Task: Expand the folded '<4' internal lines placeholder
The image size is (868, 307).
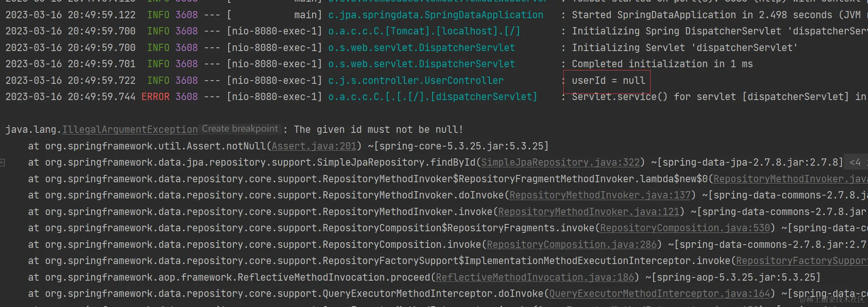Action: pyautogui.click(x=857, y=162)
